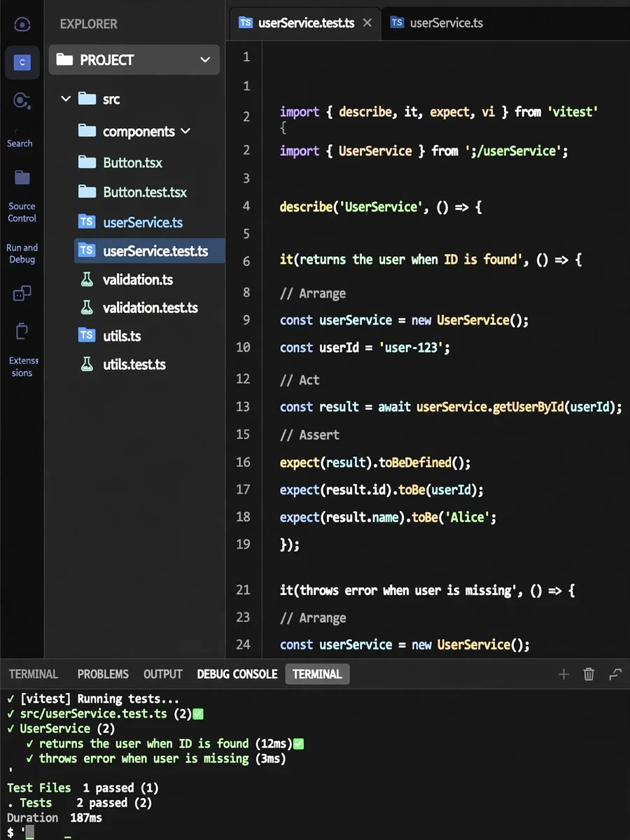Select userService.ts in the Explorer tree
The width and height of the screenshot is (630, 840).
131,223
